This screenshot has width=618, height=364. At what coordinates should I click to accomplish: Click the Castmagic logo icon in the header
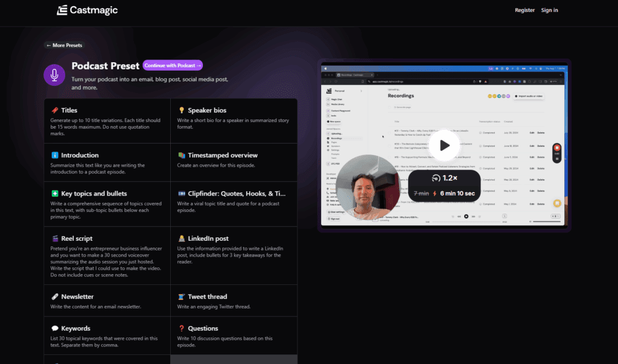click(x=62, y=10)
